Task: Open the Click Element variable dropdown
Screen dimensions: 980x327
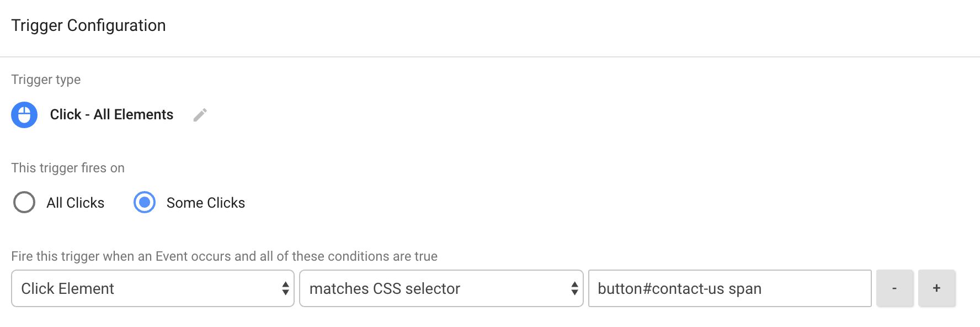Action: [x=153, y=288]
